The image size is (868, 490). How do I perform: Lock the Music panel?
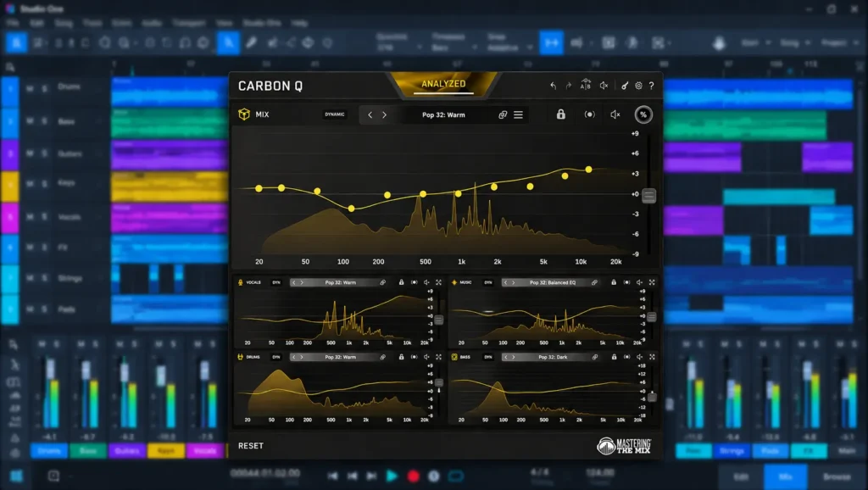pos(614,282)
